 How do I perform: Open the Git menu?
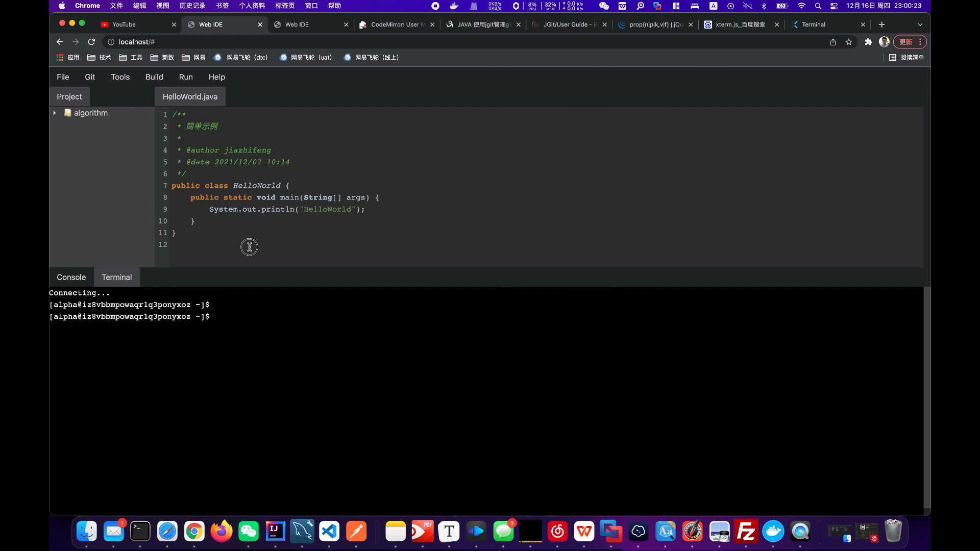click(90, 77)
